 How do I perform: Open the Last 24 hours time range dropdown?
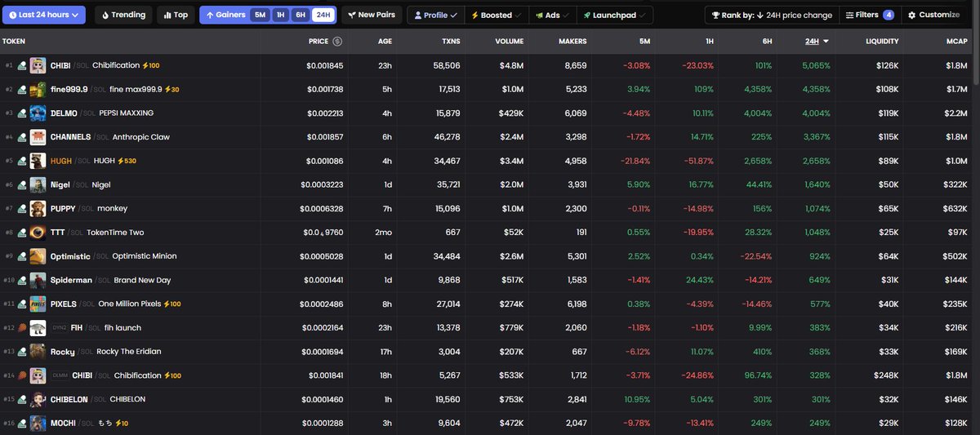45,15
